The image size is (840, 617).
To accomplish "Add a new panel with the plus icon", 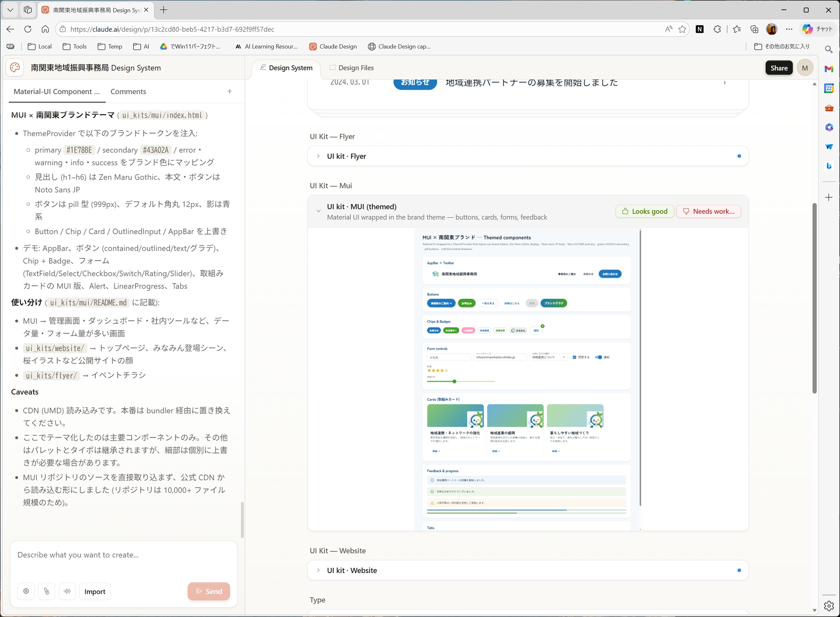I will click(x=229, y=91).
